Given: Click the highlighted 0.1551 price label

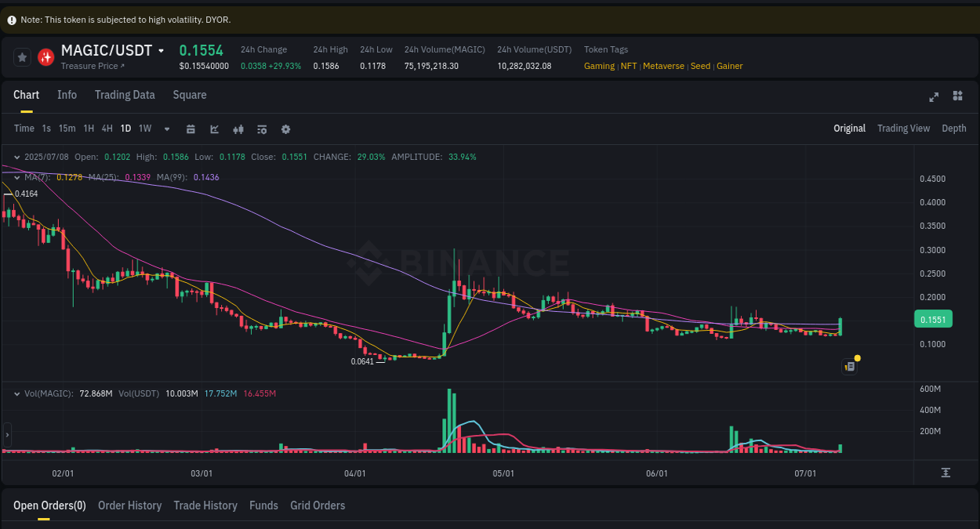Looking at the screenshot, I should coord(933,319).
